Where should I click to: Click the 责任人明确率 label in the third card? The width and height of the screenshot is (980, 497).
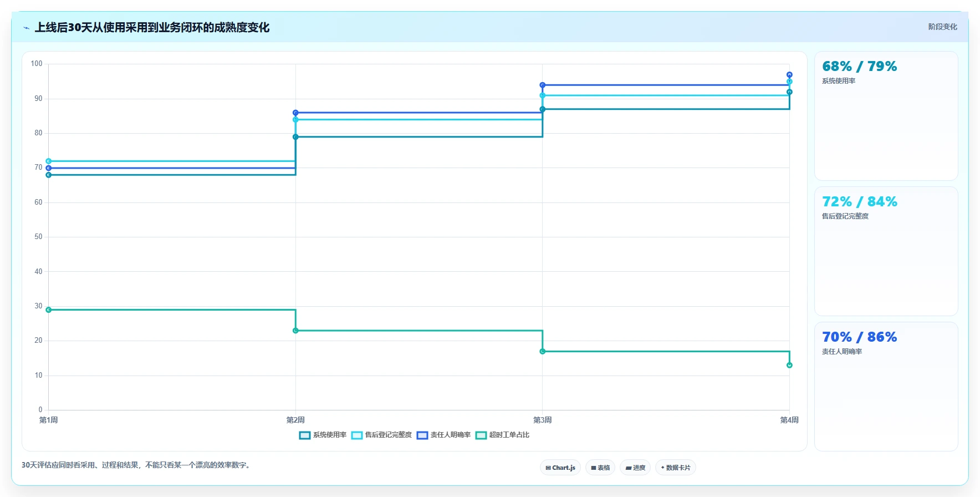coord(842,352)
